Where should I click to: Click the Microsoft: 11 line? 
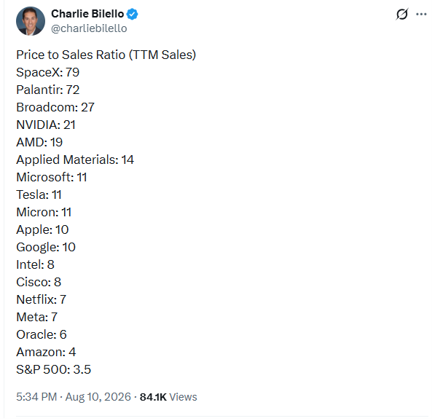click(x=52, y=177)
